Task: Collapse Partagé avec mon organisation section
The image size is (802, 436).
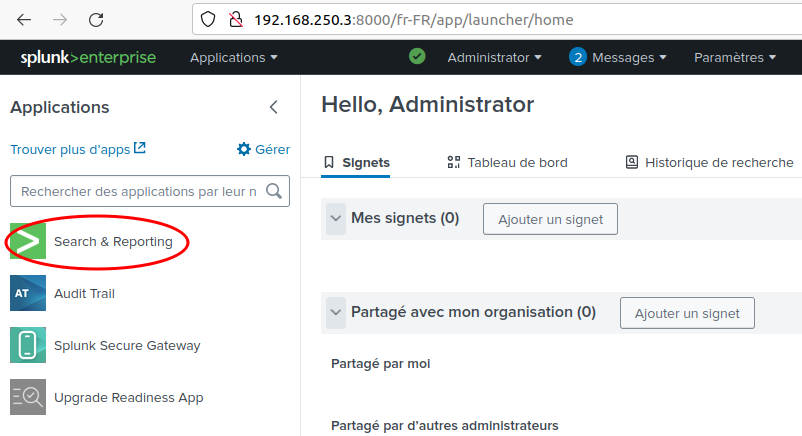Action: [x=336, y=313]
